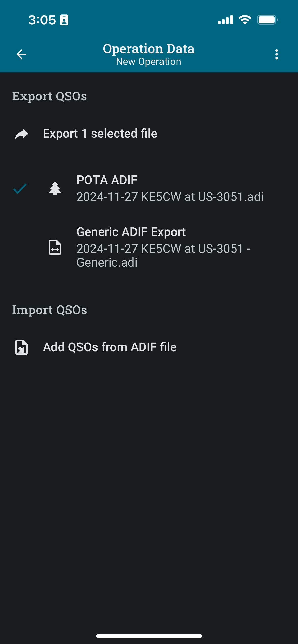Tap the New Operation subtitle
The image size is (298, 644).
coord(149,62)
